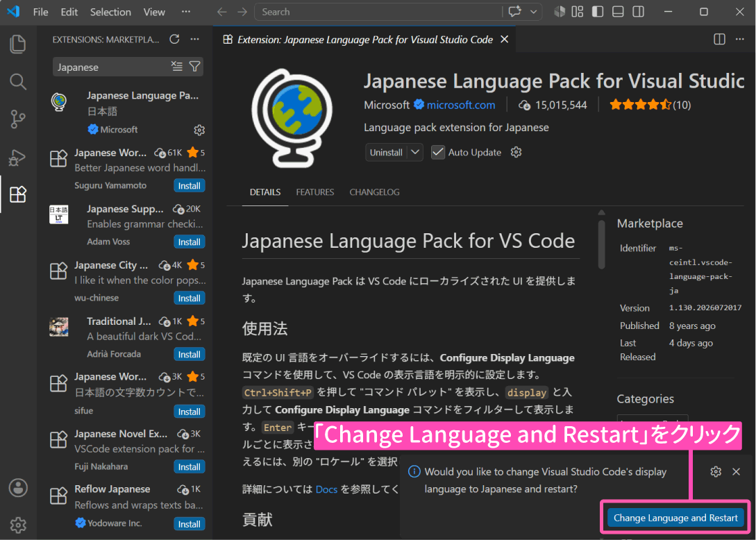The image size is (756, 540).
Task: Toggle the secondary side bar layout icon
Action: (638, 12)
